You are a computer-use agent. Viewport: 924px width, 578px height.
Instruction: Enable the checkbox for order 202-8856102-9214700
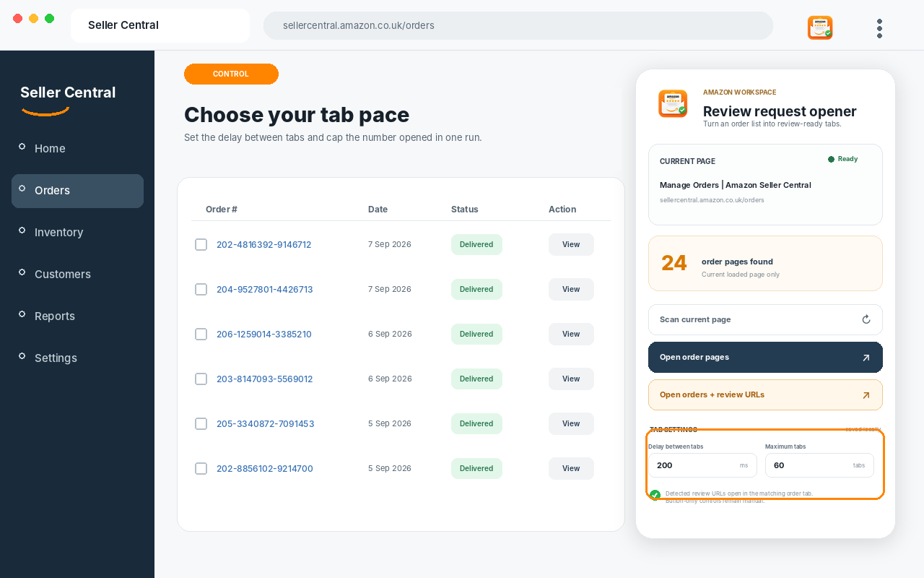201,469
